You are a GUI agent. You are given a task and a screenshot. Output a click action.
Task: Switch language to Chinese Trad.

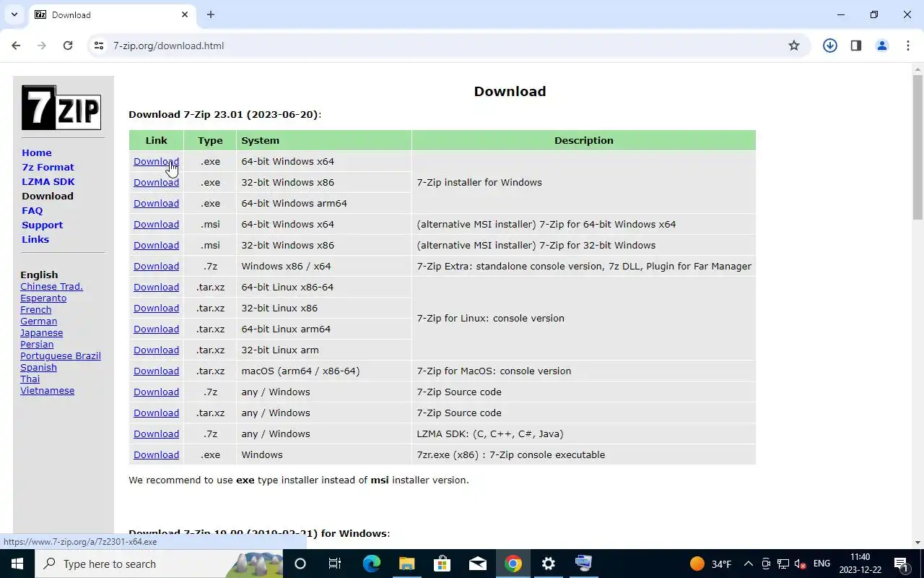(x=51, y=286)
